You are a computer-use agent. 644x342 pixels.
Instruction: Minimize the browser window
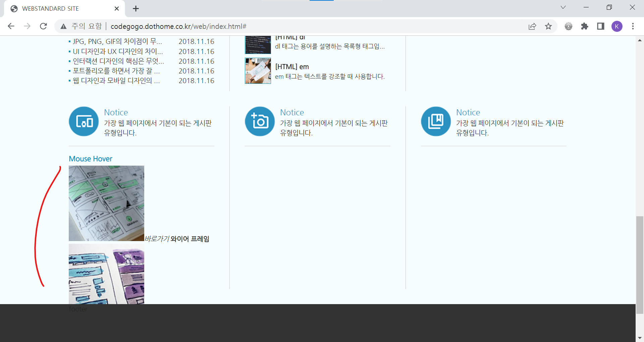point(586,7)
